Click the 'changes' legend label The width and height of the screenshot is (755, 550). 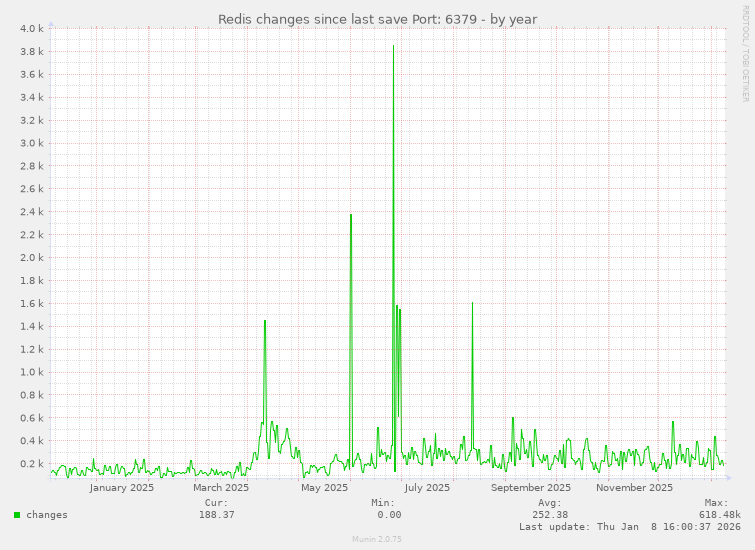(x=47, y=515)
